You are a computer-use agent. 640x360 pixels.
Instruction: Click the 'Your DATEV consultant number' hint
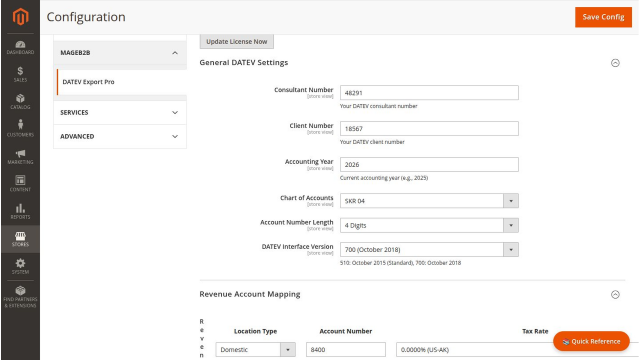coord(378,106)
